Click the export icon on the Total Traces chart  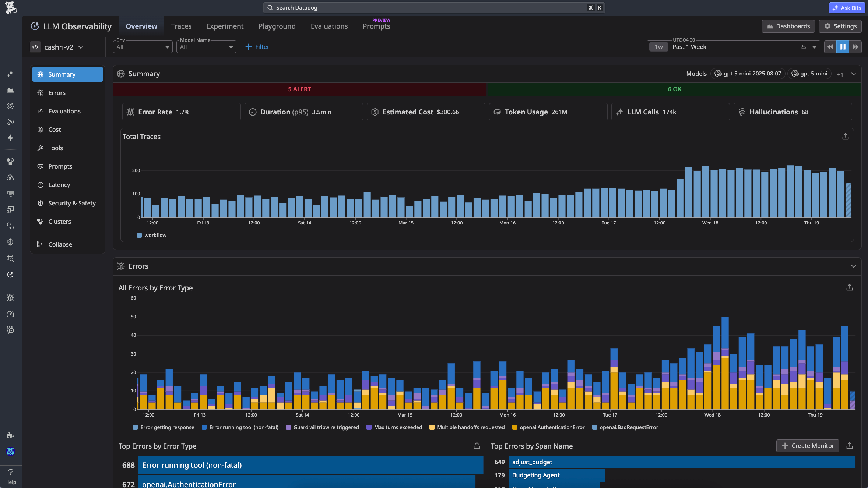[x=846, y=136]
